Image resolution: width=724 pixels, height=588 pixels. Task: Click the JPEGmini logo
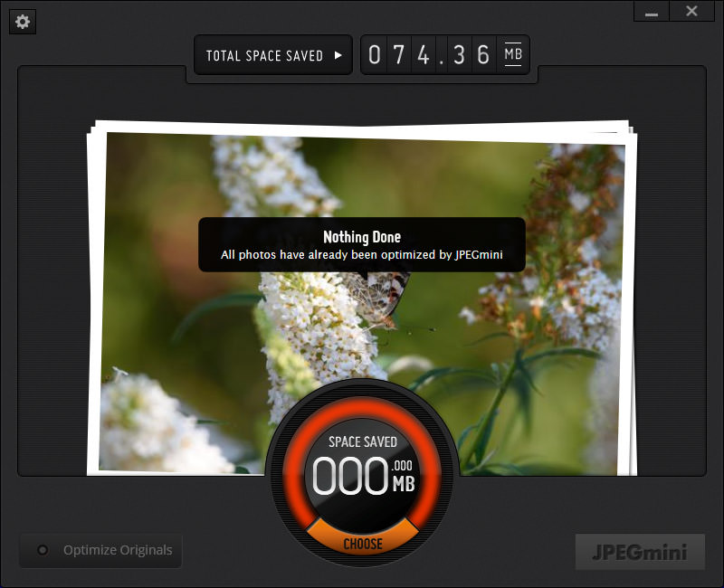click(x=640, y=552)
